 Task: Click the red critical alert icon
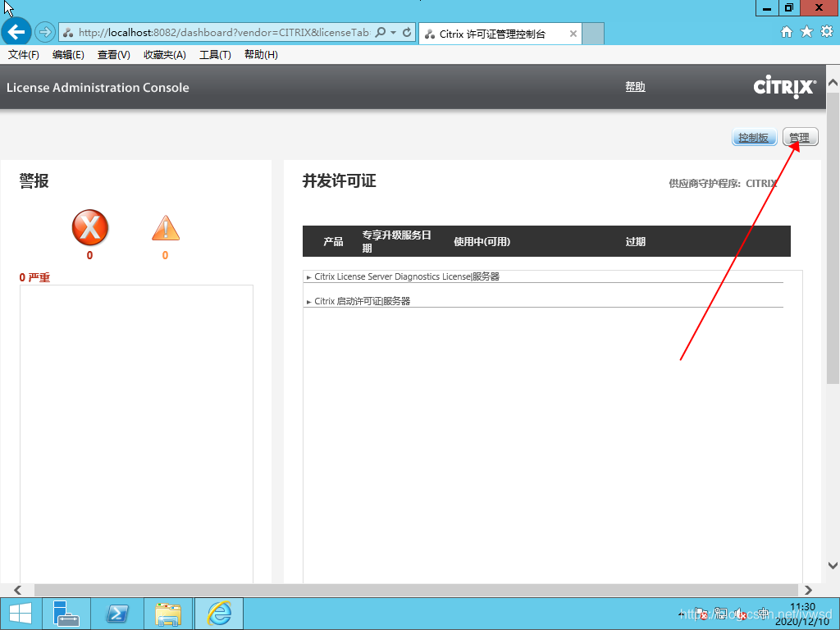[x=90, y=227]
